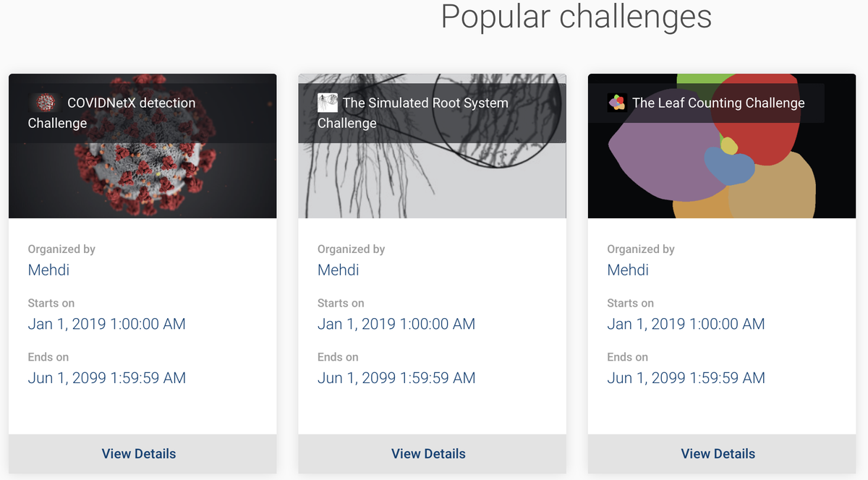Click the COVIDNetX start date Jan 1, 2019

pos(106,324)
